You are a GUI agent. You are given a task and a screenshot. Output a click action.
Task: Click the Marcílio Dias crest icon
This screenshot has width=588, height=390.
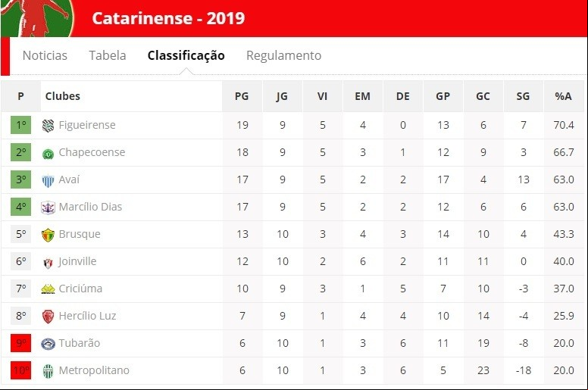[x=48, y=207]
